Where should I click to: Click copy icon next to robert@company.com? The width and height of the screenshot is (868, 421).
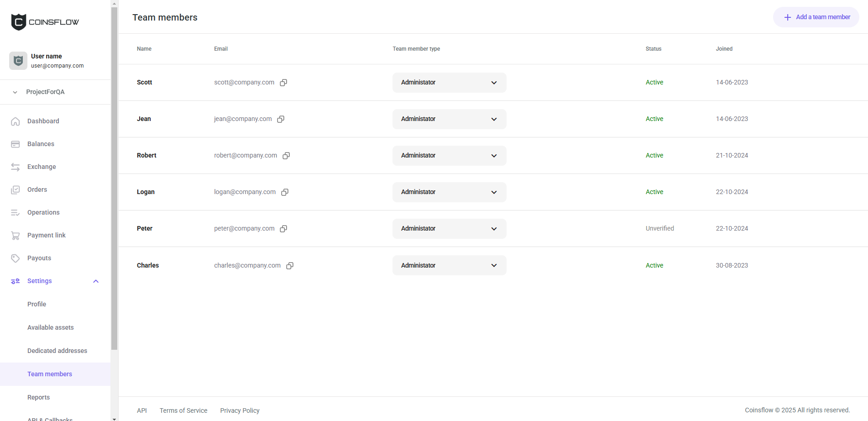[286, 156]
